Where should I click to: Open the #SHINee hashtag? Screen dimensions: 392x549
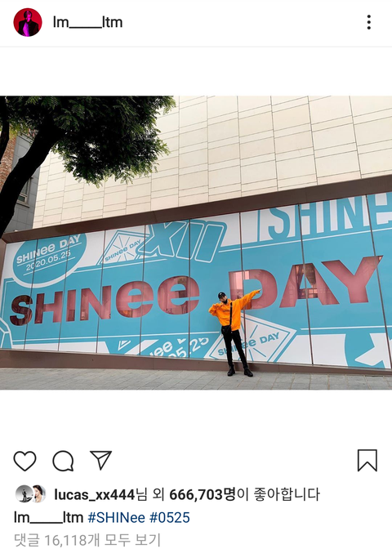coord(116,517)
